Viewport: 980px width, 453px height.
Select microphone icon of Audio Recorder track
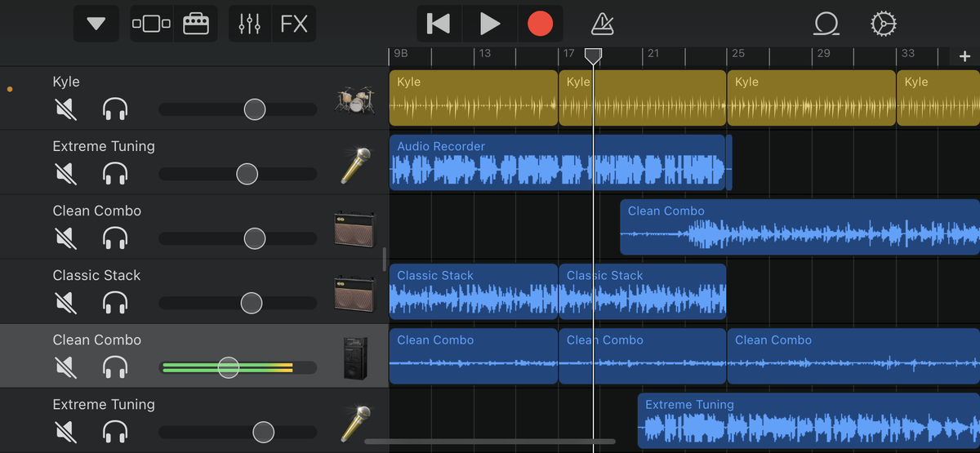[355, 166]
